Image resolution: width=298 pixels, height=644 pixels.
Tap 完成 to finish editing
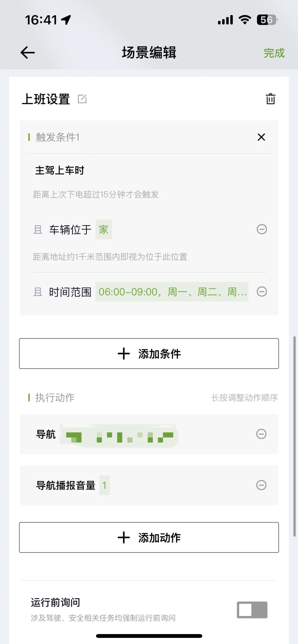tap(274, 53)
